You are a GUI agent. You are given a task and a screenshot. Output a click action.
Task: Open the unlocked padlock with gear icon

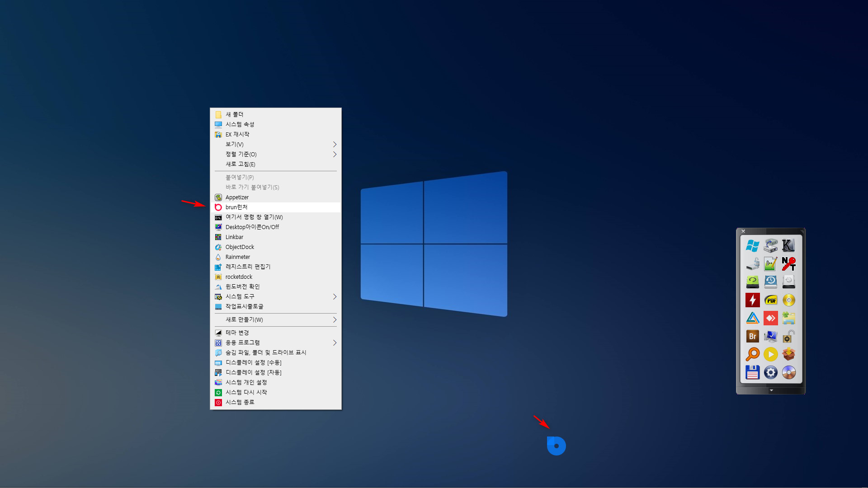pos(789,336)
